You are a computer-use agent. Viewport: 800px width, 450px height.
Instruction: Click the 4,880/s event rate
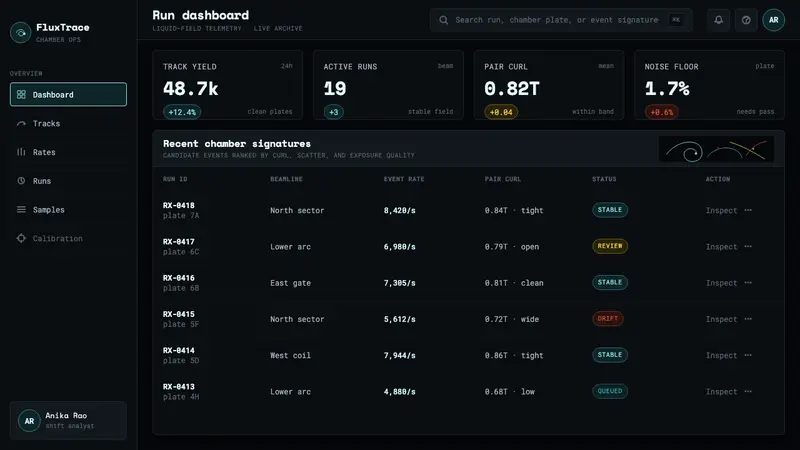point(399,391)
